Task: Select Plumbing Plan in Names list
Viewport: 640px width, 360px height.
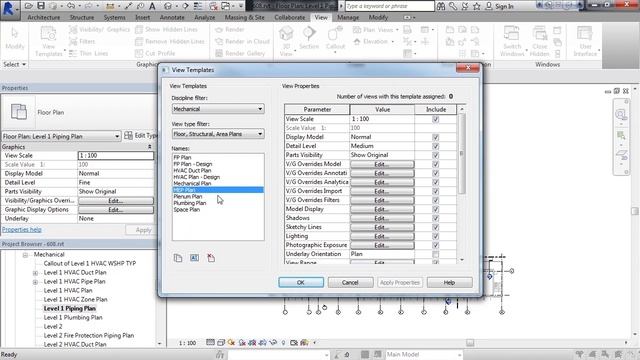Action: [189, 203]
